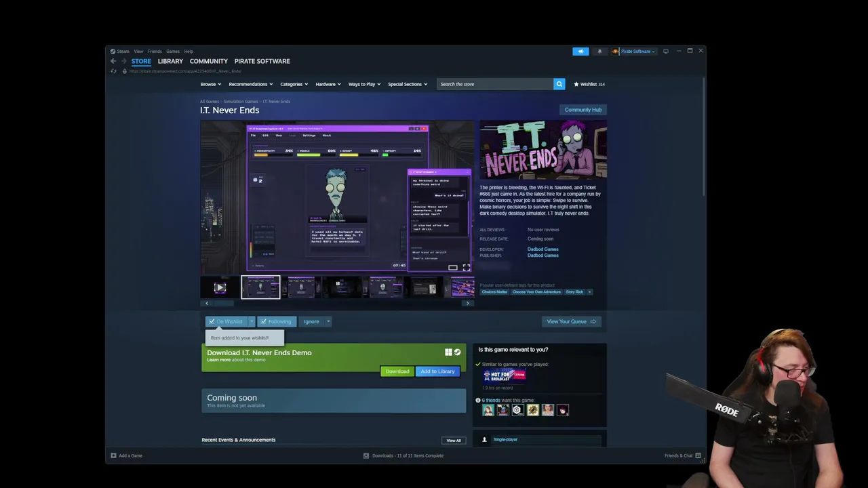Screen dimensions: 868x488
Task: Open the Help menu
Action: [x=189, y=52]
